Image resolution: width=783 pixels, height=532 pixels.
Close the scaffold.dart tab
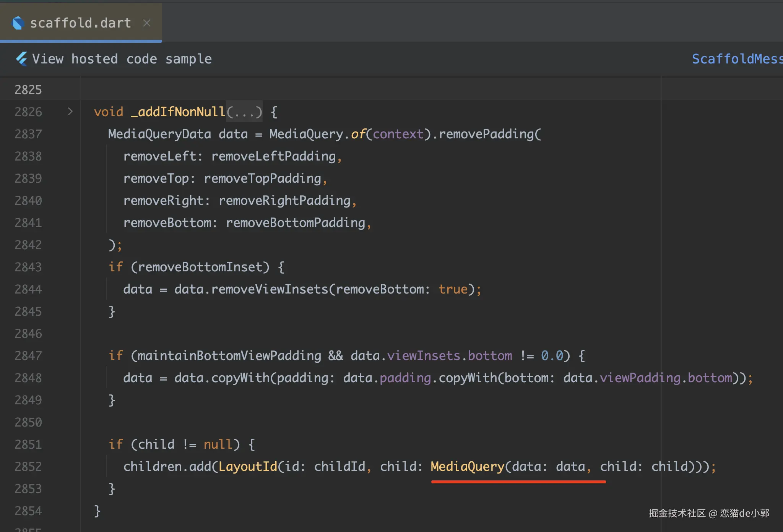tap(146, 23)
